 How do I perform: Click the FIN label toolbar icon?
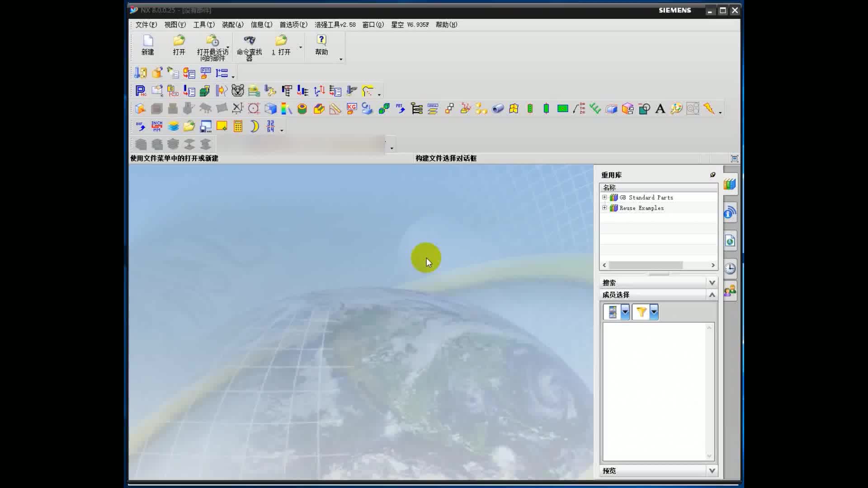coord(206,73)
